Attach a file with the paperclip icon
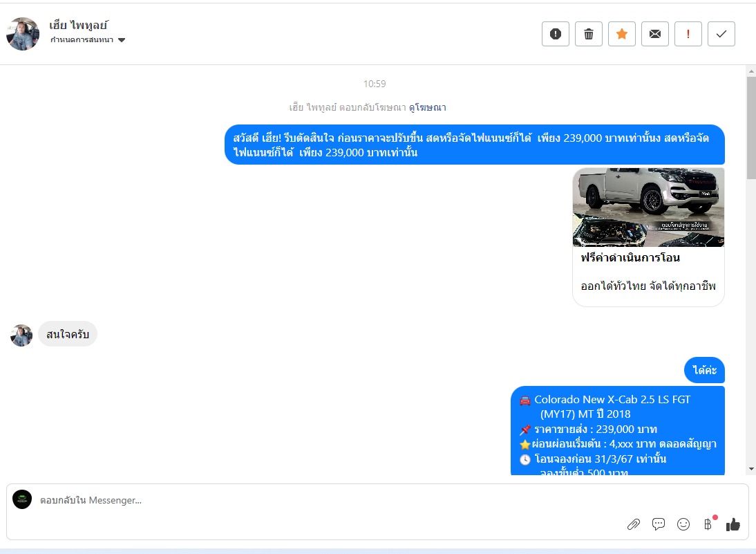756x554 pixels. pos(634,524)
